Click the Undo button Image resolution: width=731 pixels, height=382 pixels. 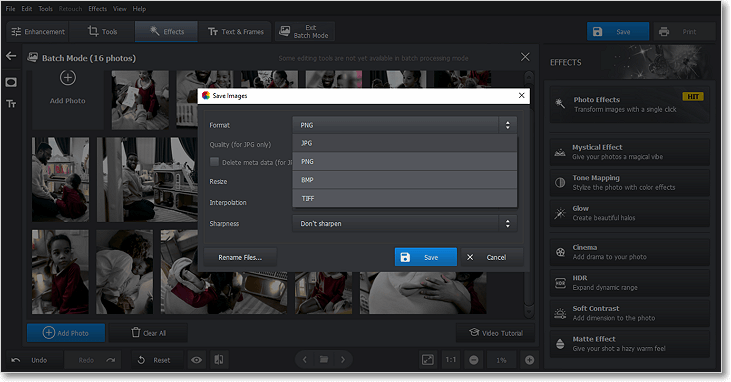(32, 360)
